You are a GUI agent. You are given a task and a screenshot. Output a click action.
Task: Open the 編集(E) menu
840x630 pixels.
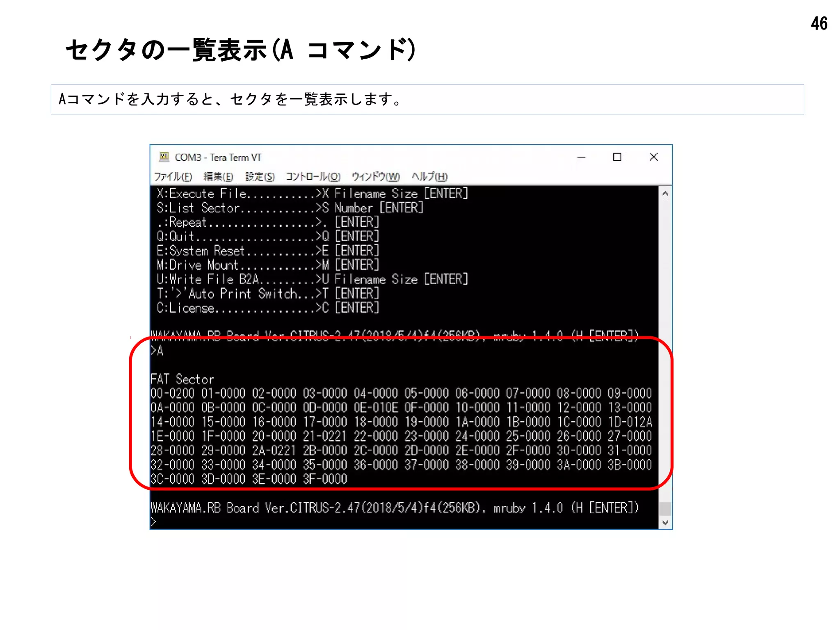(218, 176)
